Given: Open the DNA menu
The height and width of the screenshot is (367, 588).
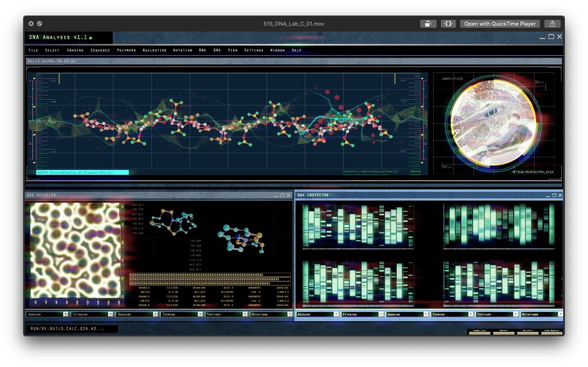Looking at the screenshot, I should tap(217, 50).
